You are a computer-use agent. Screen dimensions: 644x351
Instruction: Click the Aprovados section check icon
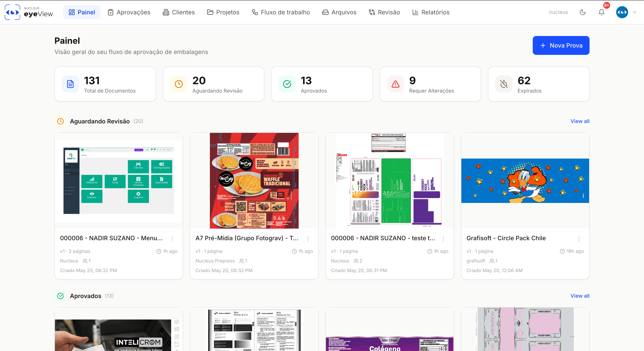coord(60,296)
